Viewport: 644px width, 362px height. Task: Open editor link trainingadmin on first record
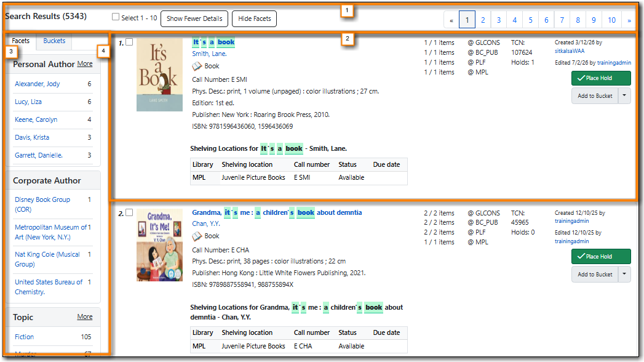point(614,63)
